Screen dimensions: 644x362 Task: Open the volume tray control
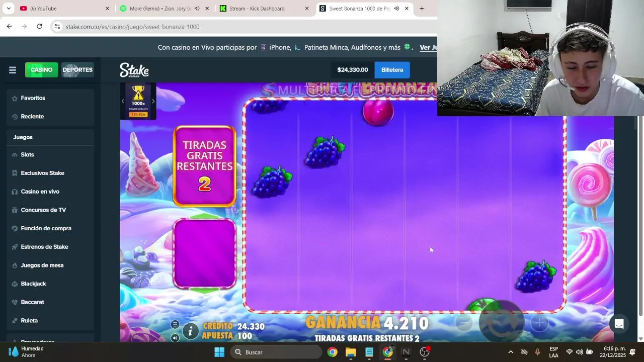(579, 352)
